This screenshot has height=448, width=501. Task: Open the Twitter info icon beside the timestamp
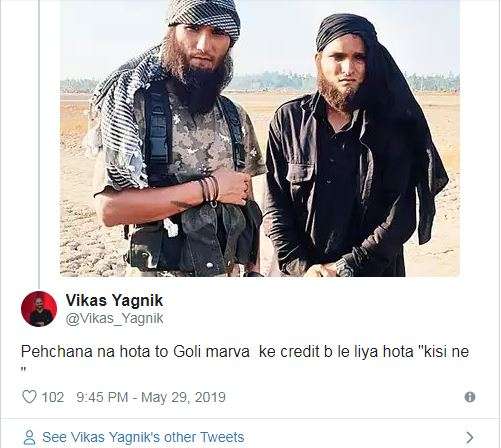point(470,397)
